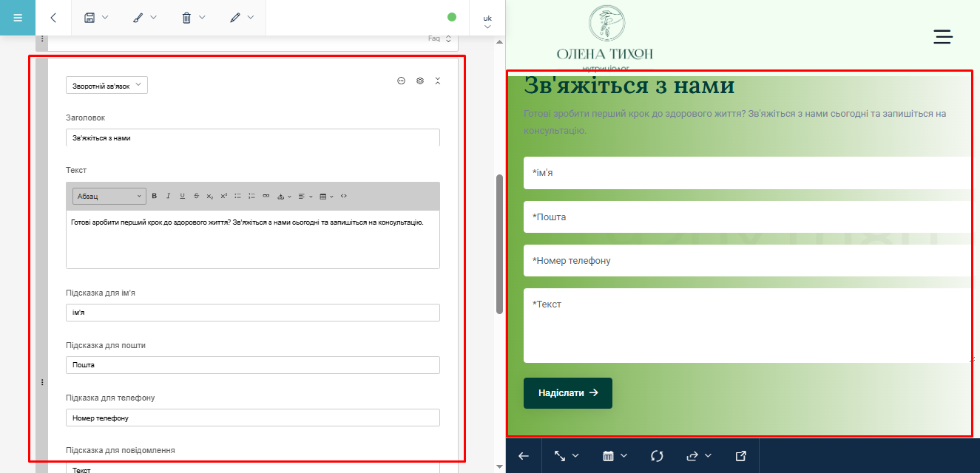Open preview in new window icon

pyautogui.click(x=741, y=456)
